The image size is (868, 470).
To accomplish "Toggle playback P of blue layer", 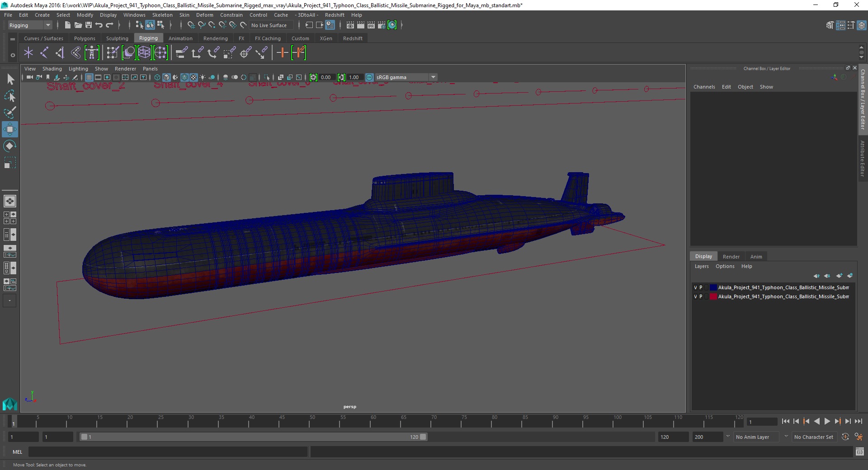I will [701, 287].
